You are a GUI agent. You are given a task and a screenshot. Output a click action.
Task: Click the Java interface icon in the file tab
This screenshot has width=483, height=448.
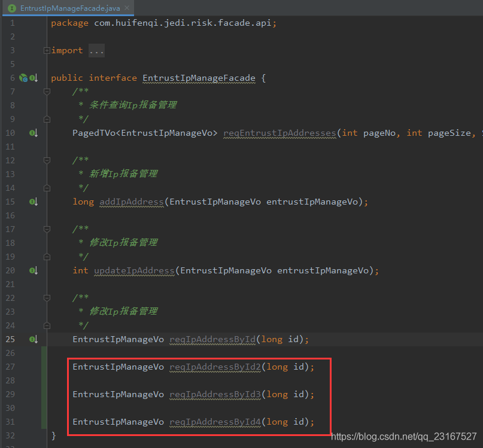pyautogui.click(x=11, y=8)
